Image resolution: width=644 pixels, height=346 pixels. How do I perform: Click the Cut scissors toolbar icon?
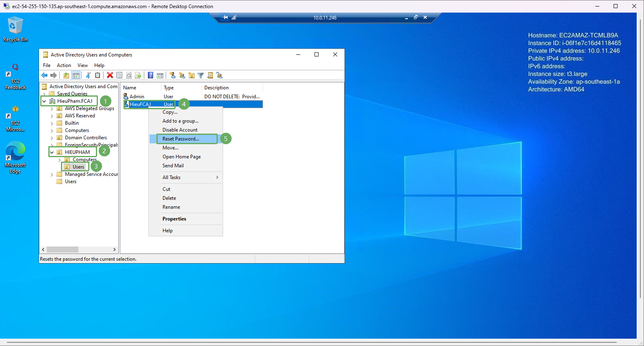click(x=88, y=75)
